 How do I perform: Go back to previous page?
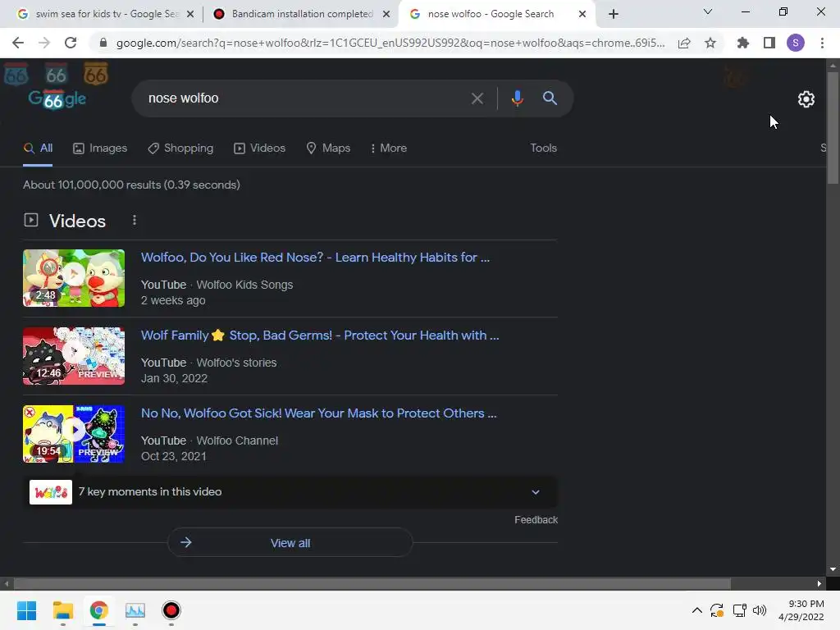tap(18, 43)
